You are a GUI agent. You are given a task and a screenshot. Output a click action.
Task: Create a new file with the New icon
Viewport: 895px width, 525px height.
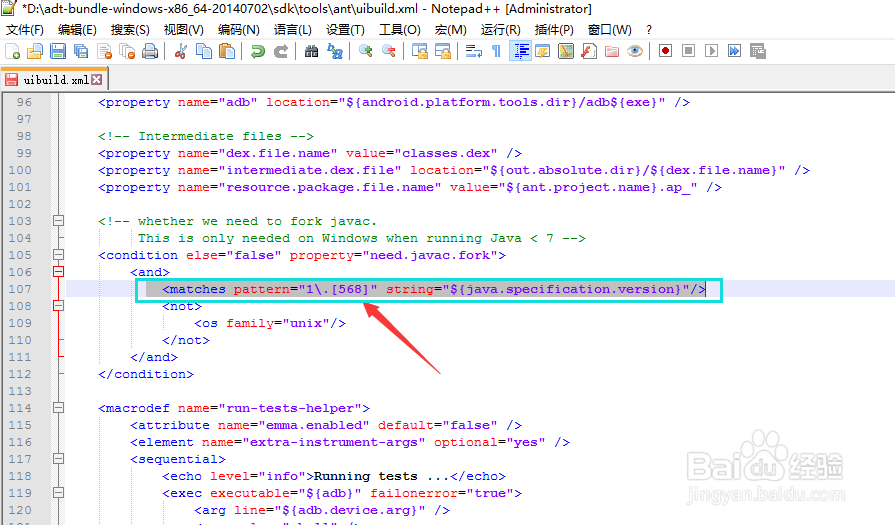pos(13,51)
